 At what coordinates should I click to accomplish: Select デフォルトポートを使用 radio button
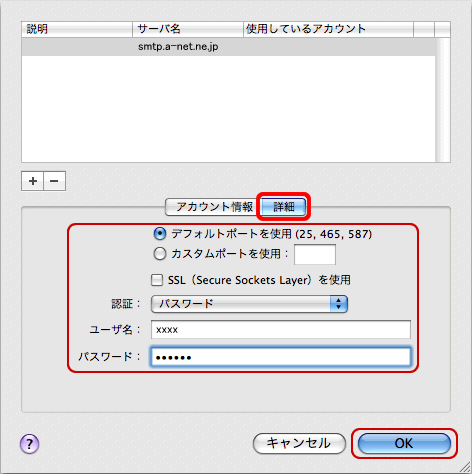coord(160,234)
